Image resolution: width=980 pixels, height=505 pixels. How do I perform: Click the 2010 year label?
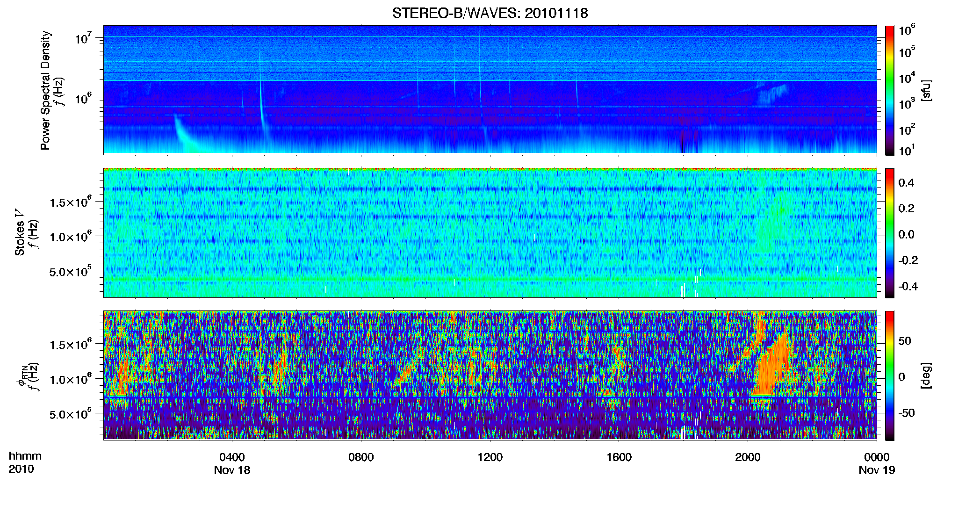pyautogui.click(x=22, y=469)
